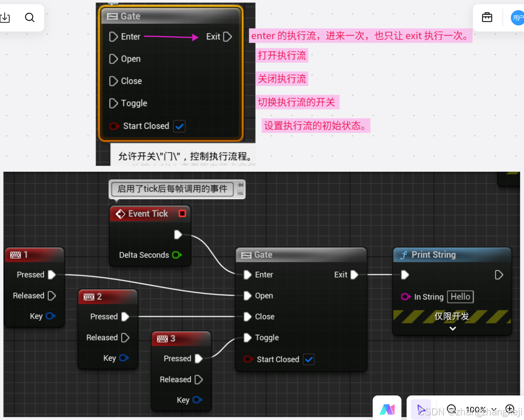Image resolution: width=524 pixels, height=420 pixels.
Task: Click the Pressed pin of key 2 node
Action: tap(125, 317)
